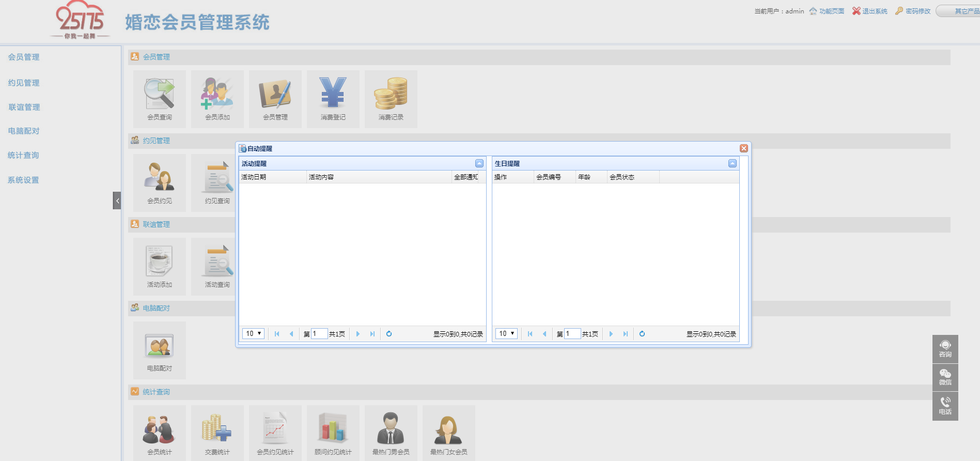Click the 退出系统 logout link
The height and width of the screenshot is (461, 980).
(x=870, y=11)
